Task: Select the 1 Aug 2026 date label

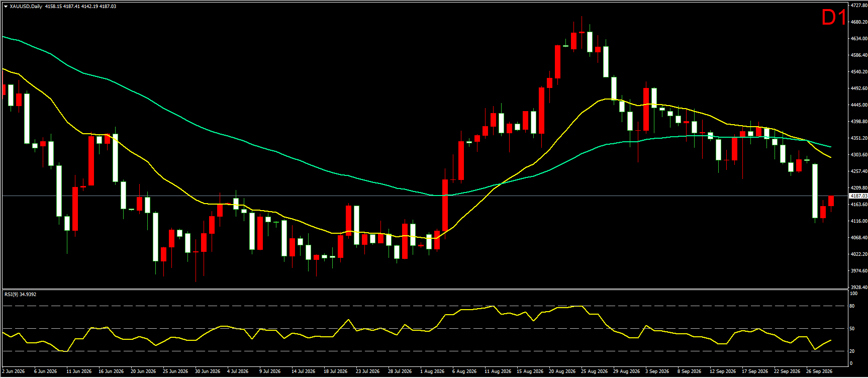Action: click(x=432, y=371)
